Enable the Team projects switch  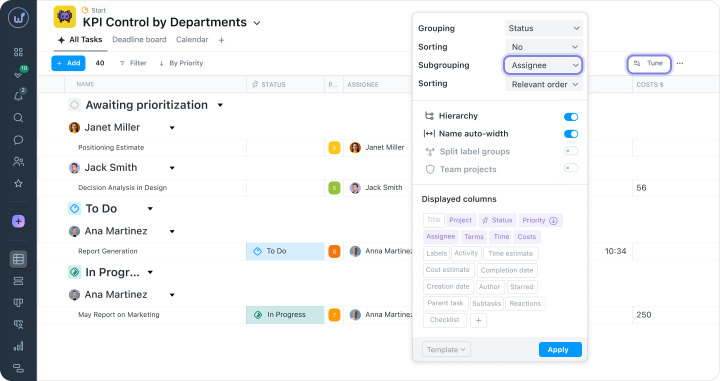[571, 168]
